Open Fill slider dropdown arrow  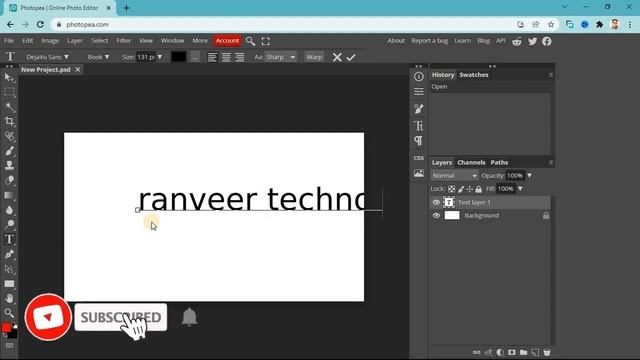pyautogui.click(x=520, y=189)
